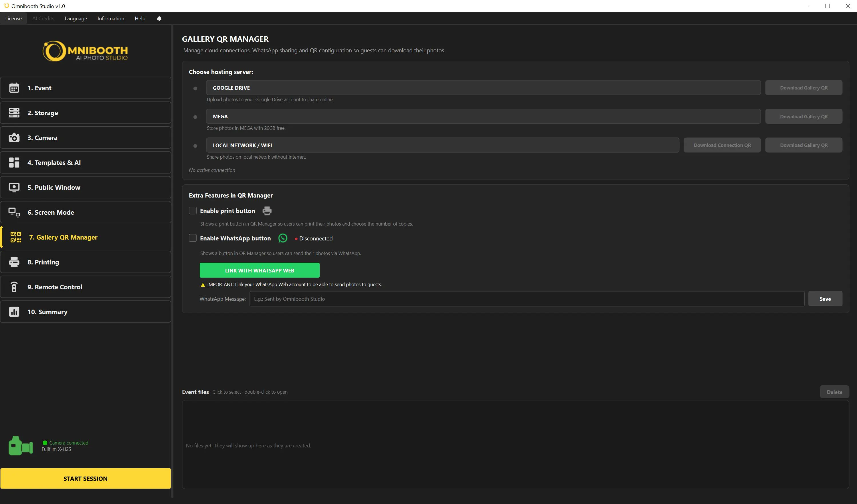Click the Summary bar chart icon

[x=14, y=312]
